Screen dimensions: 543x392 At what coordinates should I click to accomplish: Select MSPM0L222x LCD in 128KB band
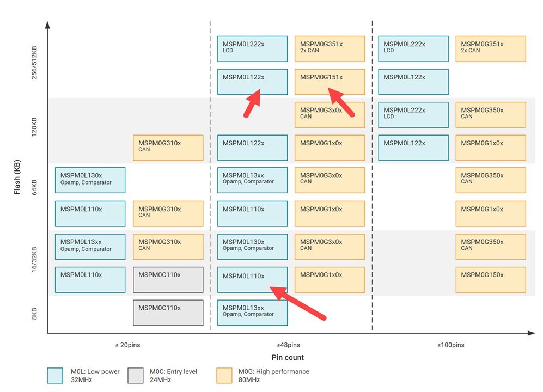click(413, 115)
